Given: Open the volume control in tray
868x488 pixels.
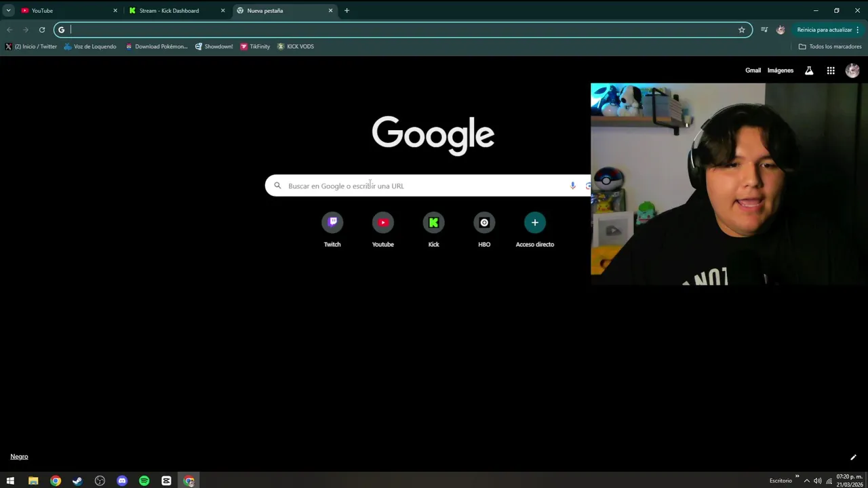Looking at the screenshot, I should [x=818, y=481].
